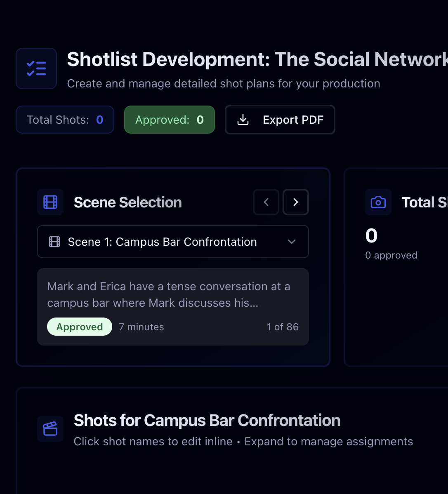Click the film strip icon beside Scene Selection

(50, 202)
